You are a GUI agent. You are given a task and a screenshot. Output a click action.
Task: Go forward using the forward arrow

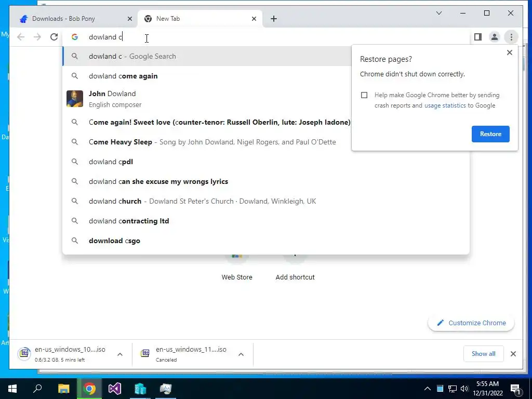click(x=37, y=37)
